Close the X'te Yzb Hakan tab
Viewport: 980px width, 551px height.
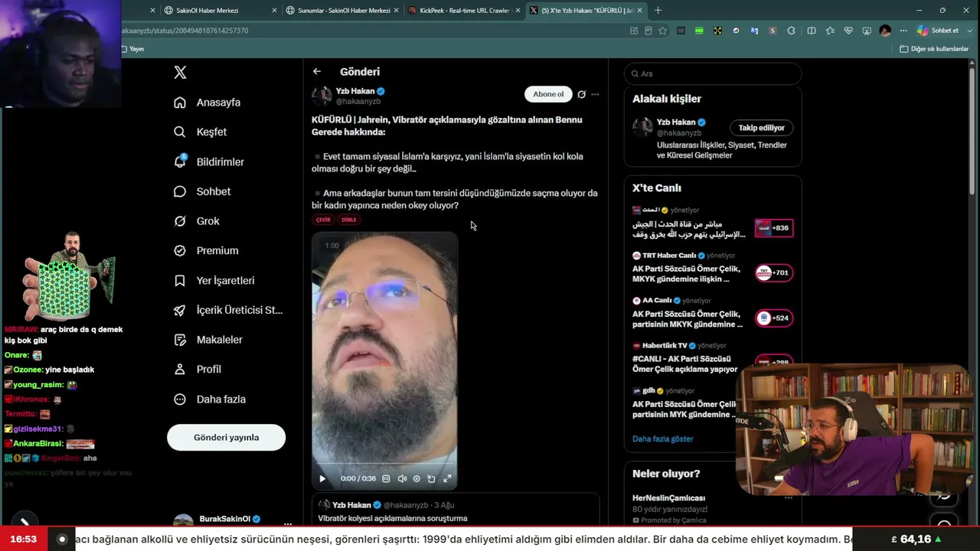(x=640, y=11)
